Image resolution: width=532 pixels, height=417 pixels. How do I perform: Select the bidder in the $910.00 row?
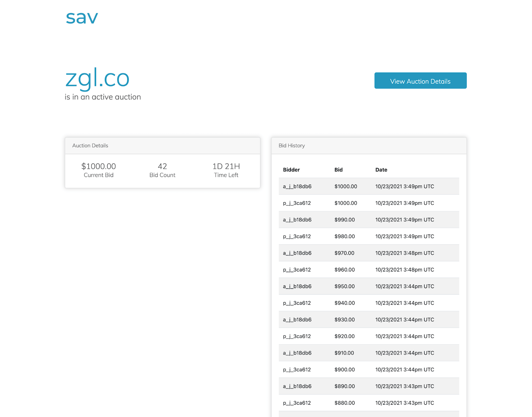297,353
